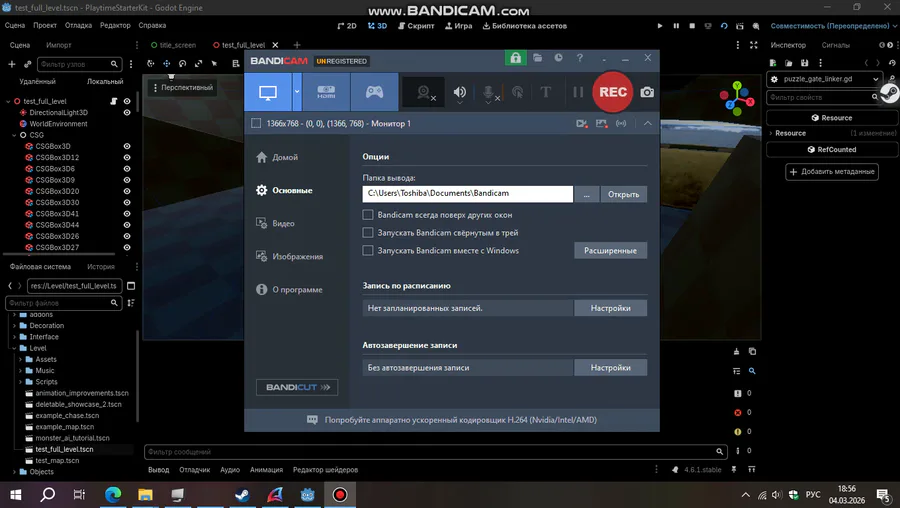Select Bandicam screen recording mode
900x508 pixels.
[x=268, y=92]
